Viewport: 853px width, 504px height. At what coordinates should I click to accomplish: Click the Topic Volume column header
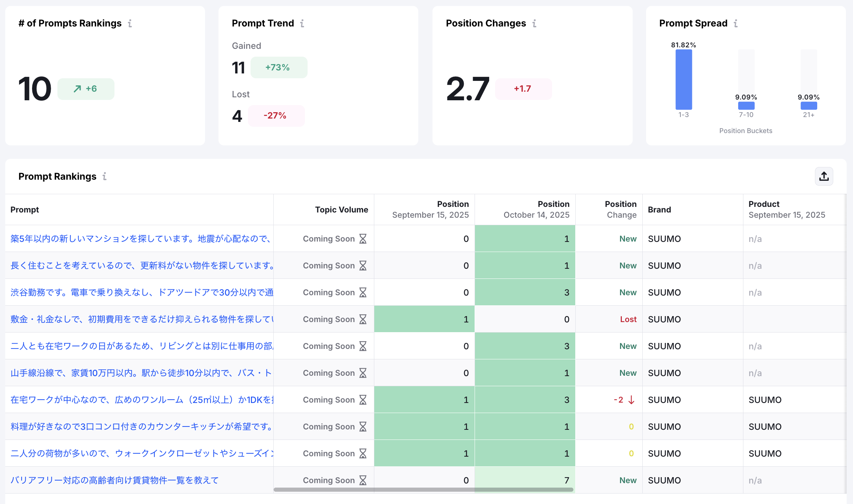341,210
